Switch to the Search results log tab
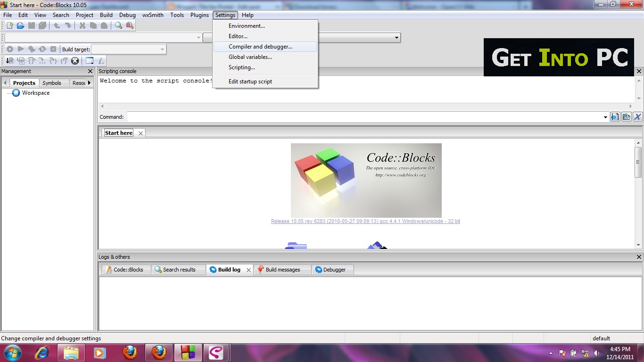644x362 pixels. pyautogui.click(x=179, y=270)
